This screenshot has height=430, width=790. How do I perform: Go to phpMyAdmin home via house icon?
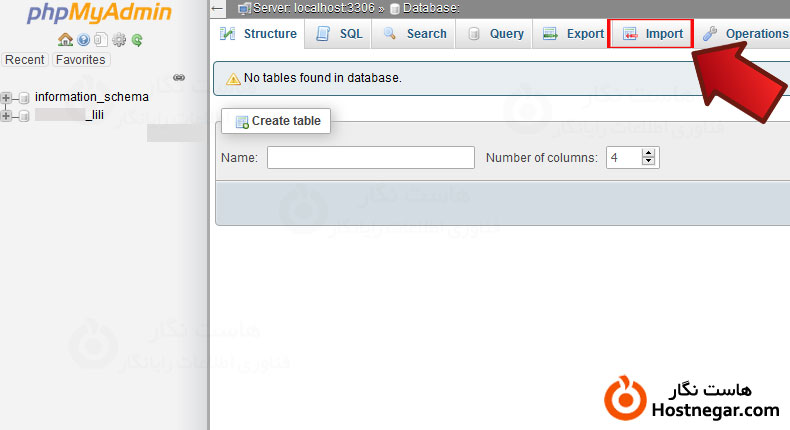(x=65, y=40)
